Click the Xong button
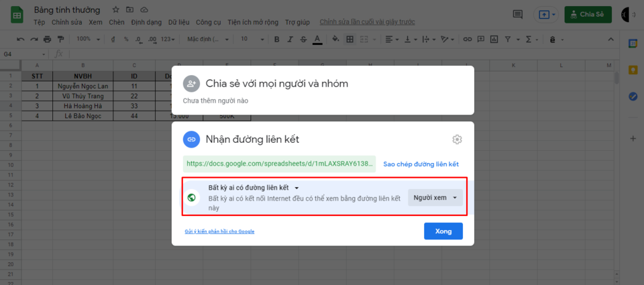This screenshot has height=285, width=644. [x=443, y=231]
